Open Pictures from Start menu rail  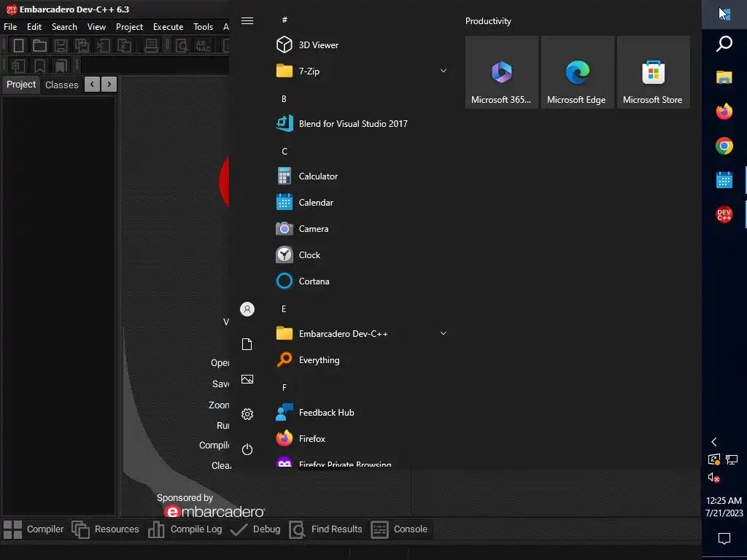247,379
